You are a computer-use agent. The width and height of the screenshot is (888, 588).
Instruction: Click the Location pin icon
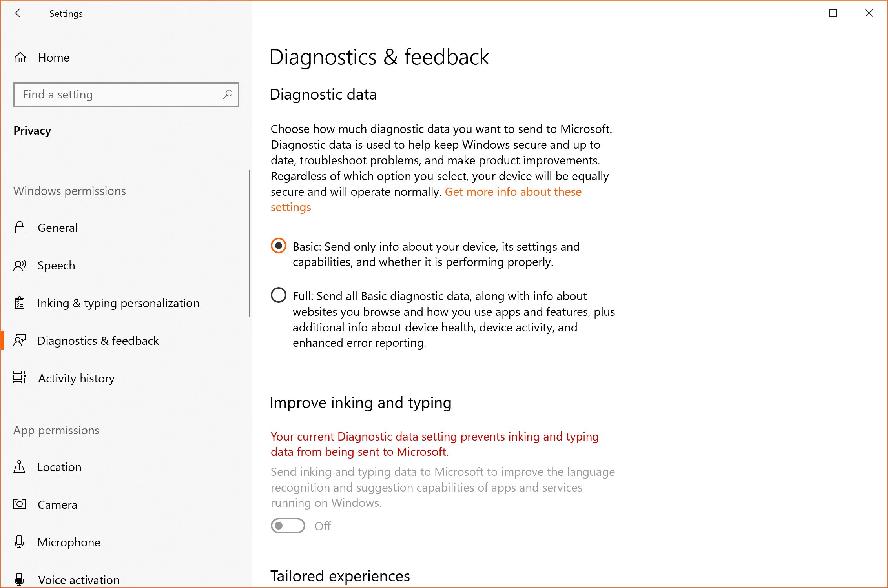point(19,467)
